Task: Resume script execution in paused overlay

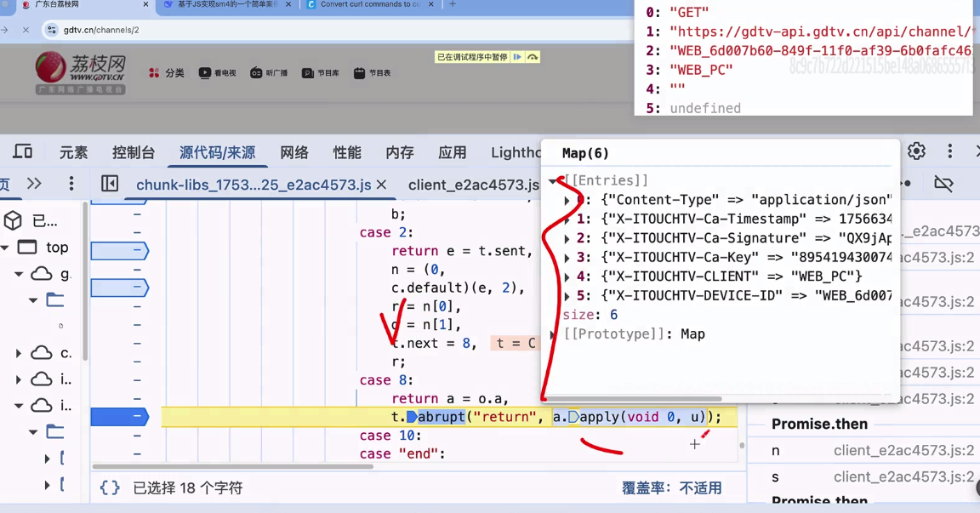Action: coord(517,57)
